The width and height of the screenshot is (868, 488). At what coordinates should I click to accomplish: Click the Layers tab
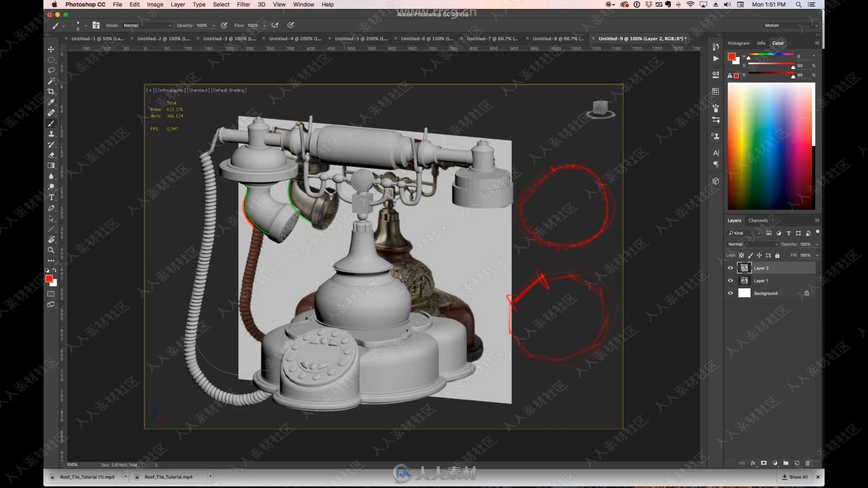[x=734, y=221]
